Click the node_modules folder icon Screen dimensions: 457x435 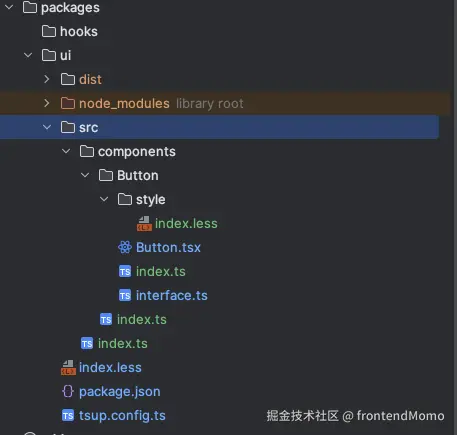pos(68,103)
